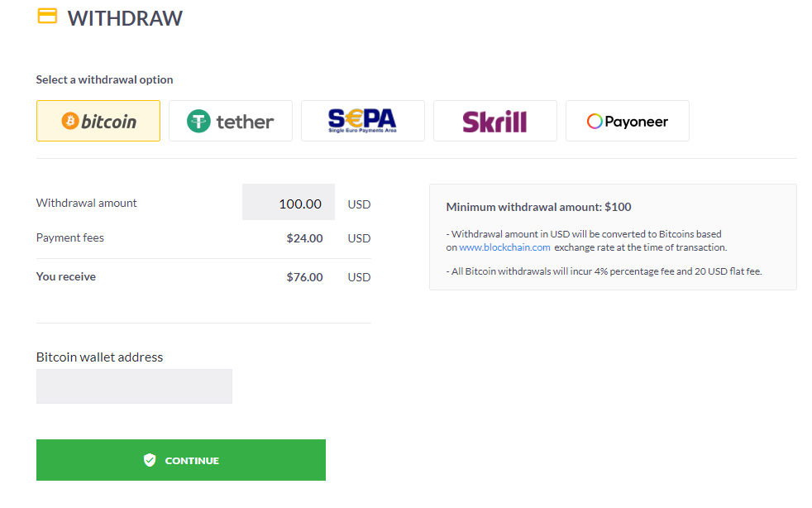Click the green CONTINUE button
Viewport: 812px width, 508px height.
[x=181, y=460]
